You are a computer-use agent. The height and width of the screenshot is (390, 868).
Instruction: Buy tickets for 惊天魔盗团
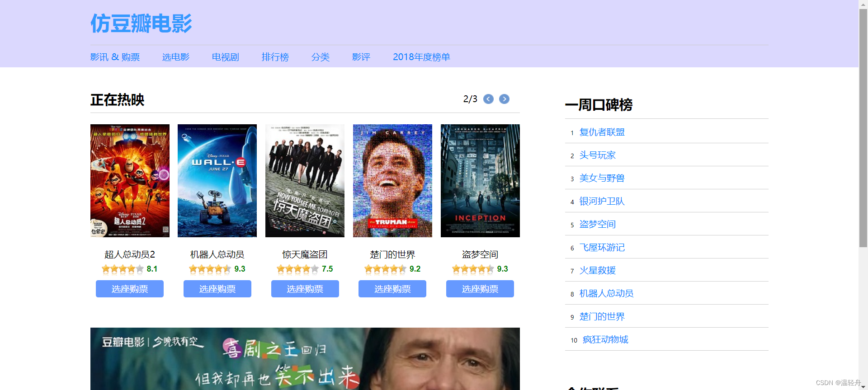pyautogui.click(x=305, y=289)
